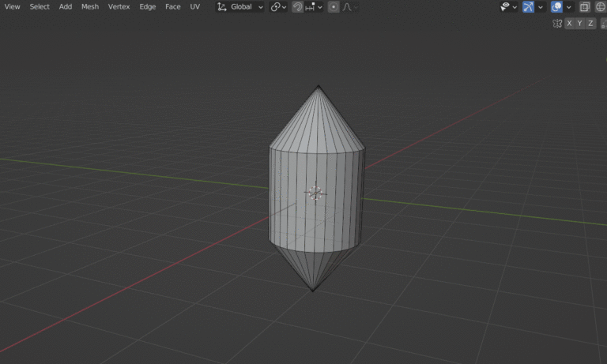This screenshot has height=364, width=607.
Task: Switch to wireframe shading sphere icon
Action: (600, 7)
